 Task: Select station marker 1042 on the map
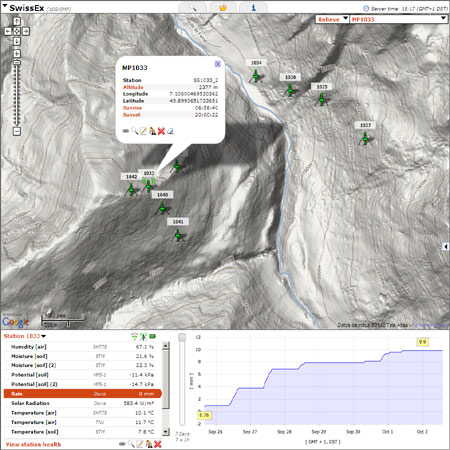131,189
